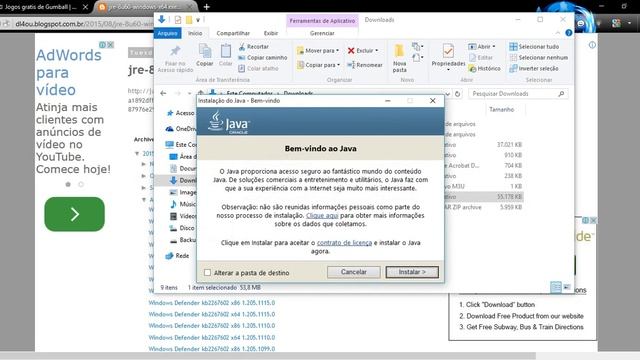Click the refresh icon beside address bar

tap(458, 94)
